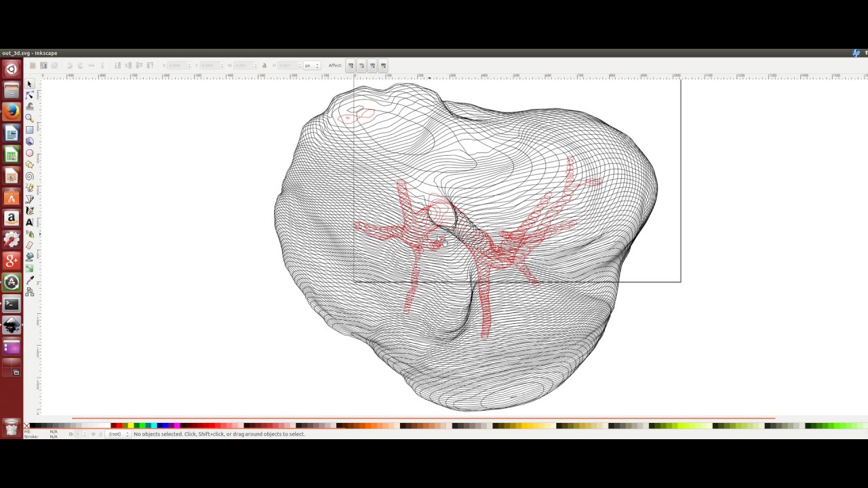The height and width of the screenshot is (488, 868).
Task: Flip selection vertically icon
Action: (102, 66)
